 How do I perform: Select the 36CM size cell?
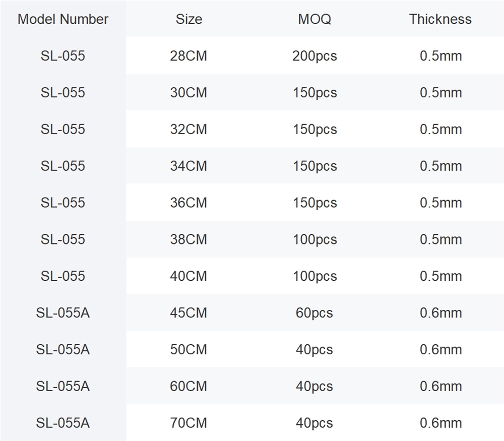188,203
